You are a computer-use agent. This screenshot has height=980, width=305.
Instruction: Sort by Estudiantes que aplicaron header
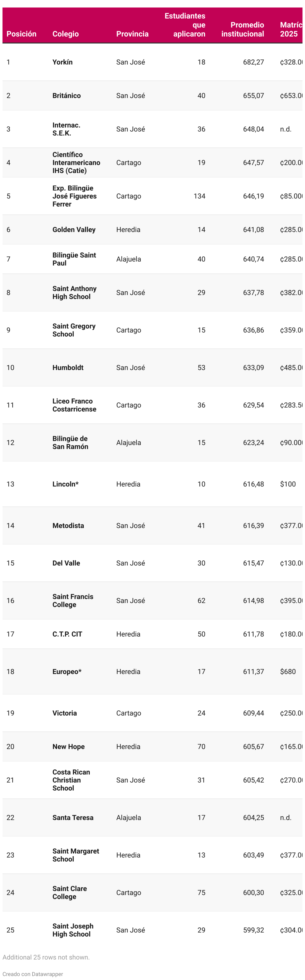coord(185,25)
